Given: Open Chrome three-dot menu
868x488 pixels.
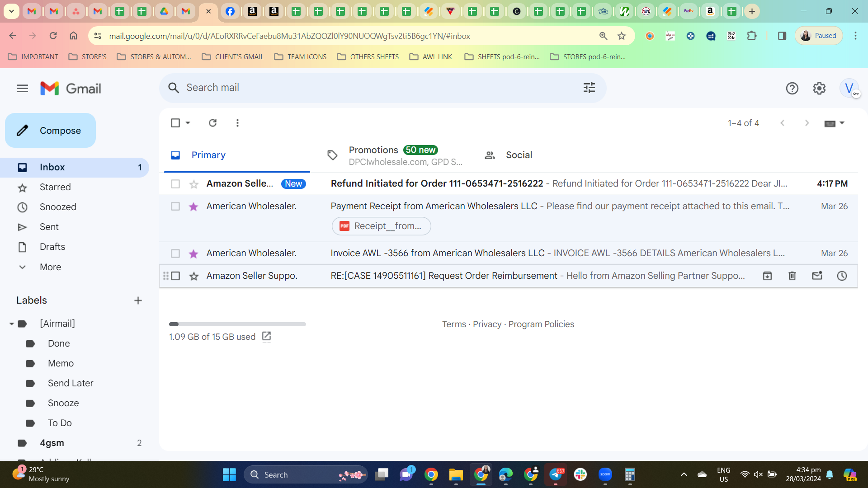Looking at the screenshot, I should point(855,36).
